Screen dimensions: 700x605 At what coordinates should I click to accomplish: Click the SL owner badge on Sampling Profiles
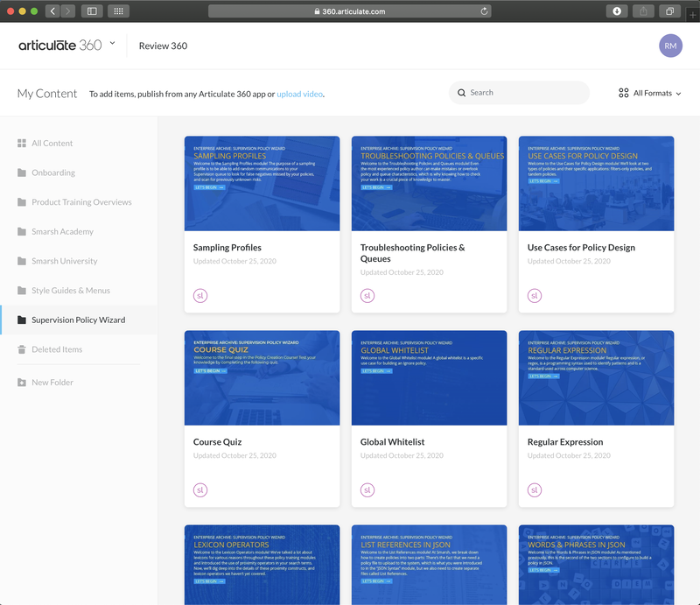199,295
